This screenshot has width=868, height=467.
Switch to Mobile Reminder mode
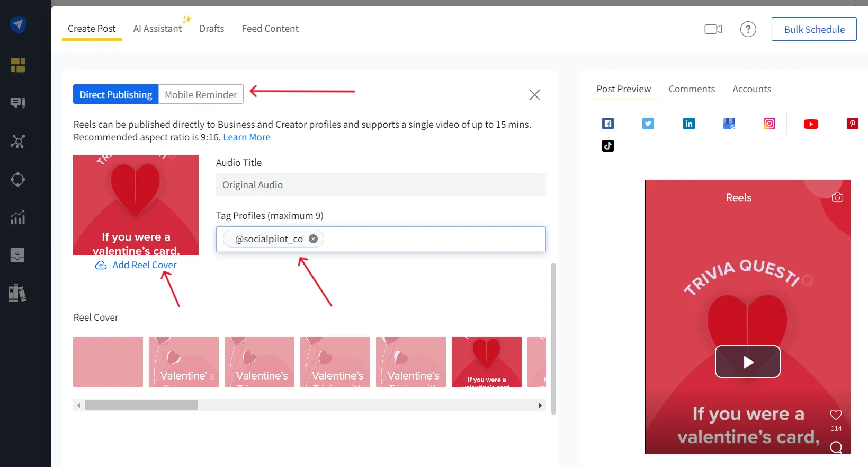[x=201, y=94]
